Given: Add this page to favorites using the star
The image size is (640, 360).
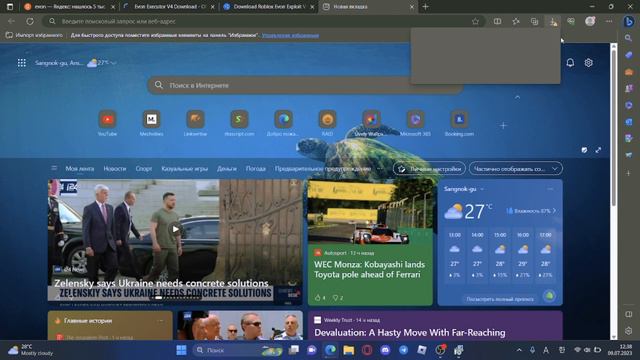Looking at the screenshot, I should tap(475, 21).
